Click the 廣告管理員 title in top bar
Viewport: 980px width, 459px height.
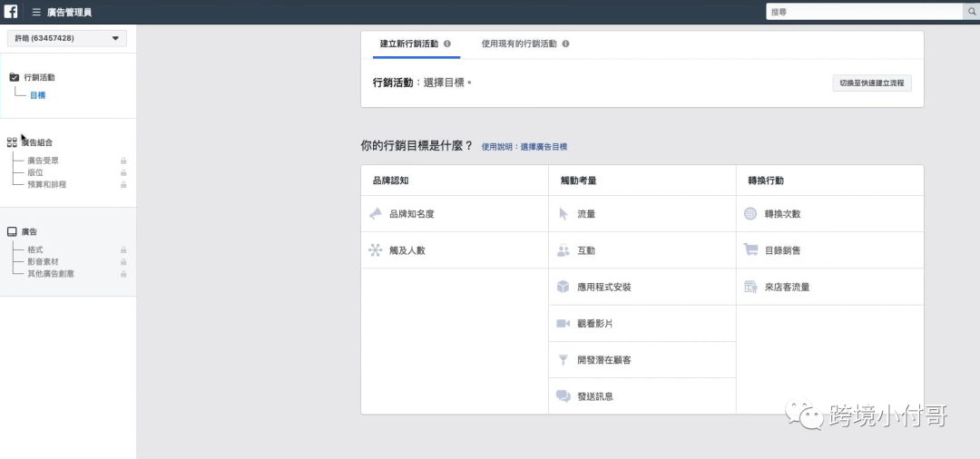(x=69, y=12)
